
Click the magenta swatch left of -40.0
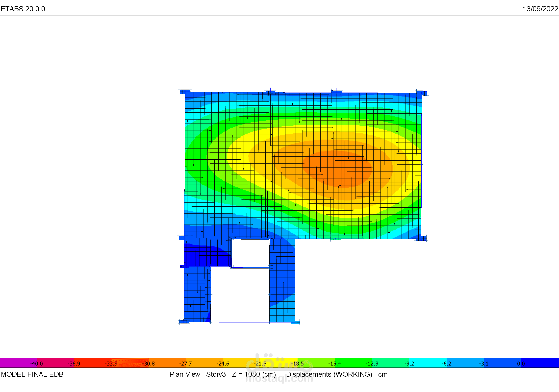coord(18,363)
